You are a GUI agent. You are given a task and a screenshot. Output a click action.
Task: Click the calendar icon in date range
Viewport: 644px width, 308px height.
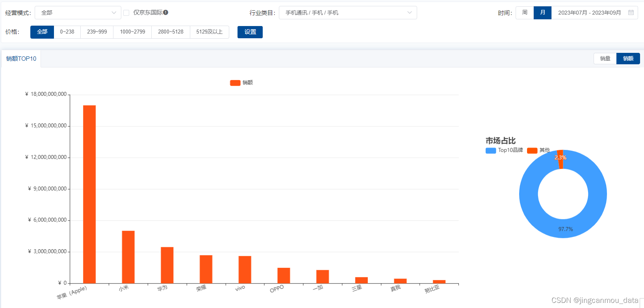point(631,13)
